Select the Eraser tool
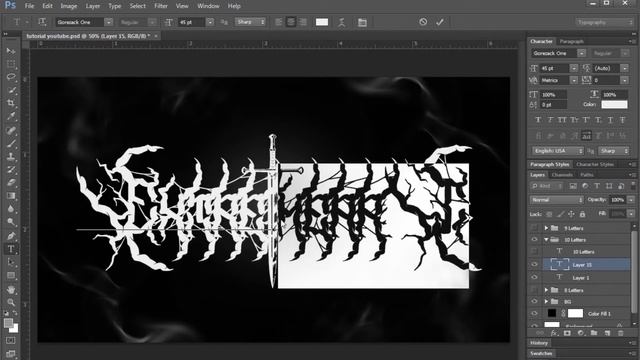Viewport: 640px width, 360px height. coord(11,182)
